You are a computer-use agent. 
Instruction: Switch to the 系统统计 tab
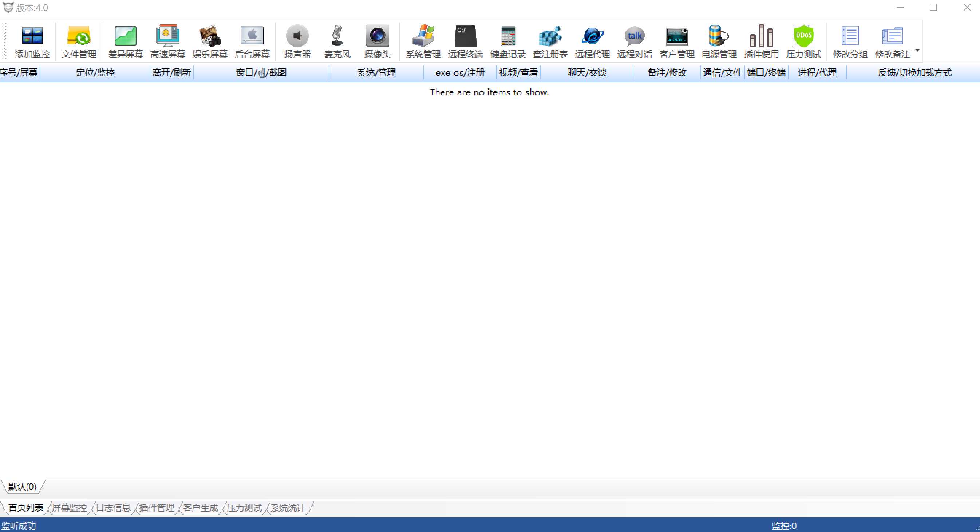tap(288, 508)
